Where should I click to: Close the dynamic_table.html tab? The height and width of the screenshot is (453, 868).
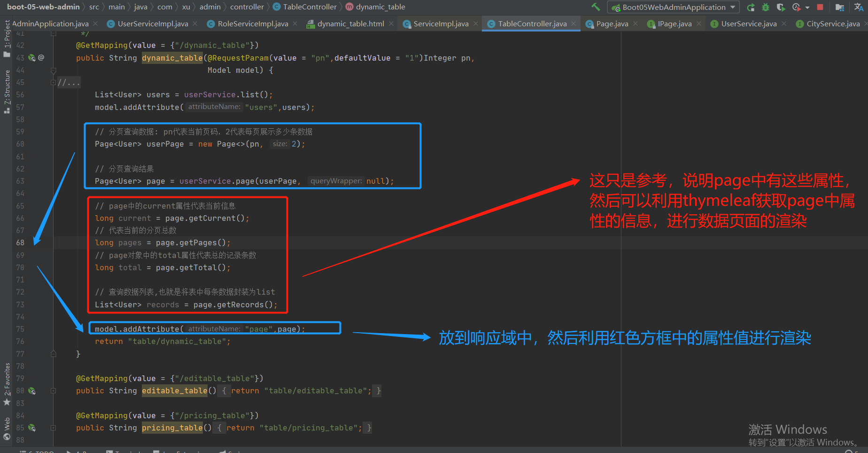(x=391, y=23)
